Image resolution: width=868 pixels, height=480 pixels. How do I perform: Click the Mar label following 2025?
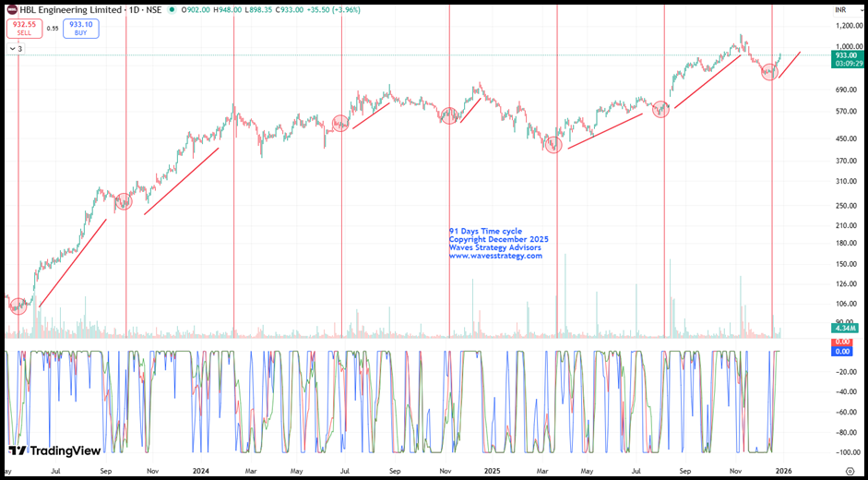(x=541, y=471)
